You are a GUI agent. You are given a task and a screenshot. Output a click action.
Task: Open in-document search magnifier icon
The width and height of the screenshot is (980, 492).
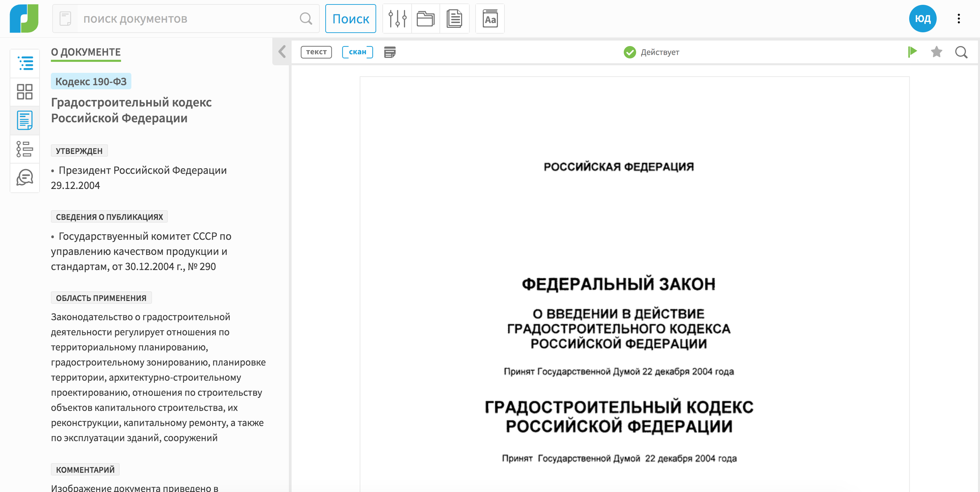pos(961,52)
